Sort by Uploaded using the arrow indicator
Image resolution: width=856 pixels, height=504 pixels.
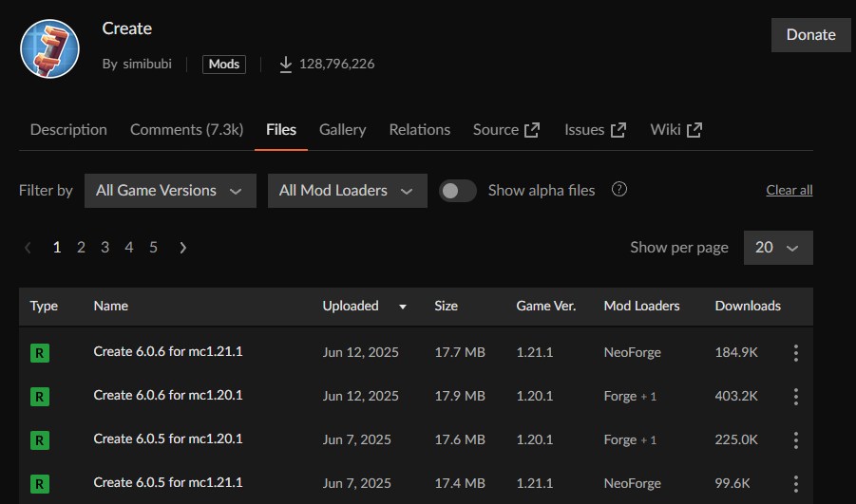(x=403, y=307)
